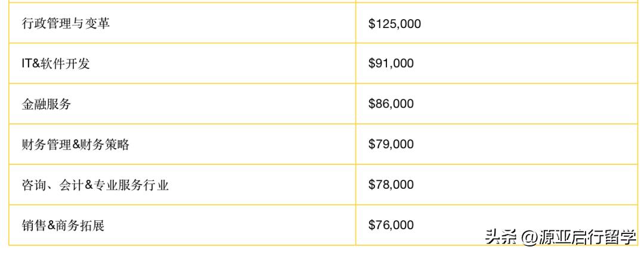Select the $125,000 salary cell

pos(395,23)
